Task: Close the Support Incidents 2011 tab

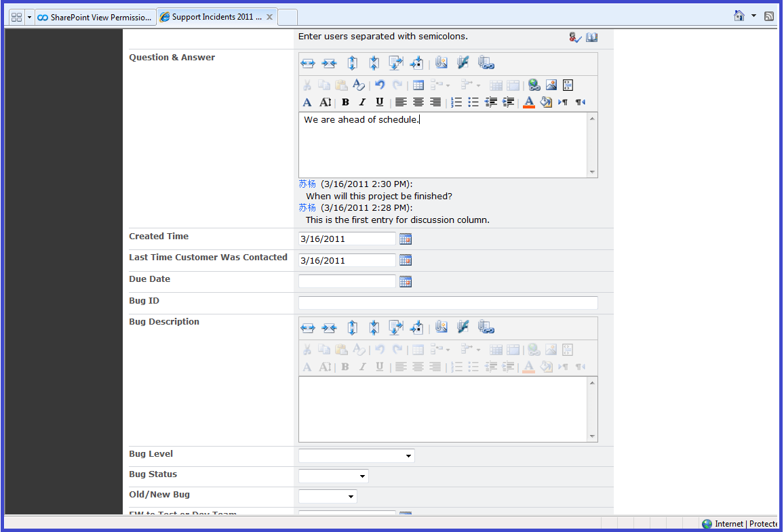Action: 269,17
